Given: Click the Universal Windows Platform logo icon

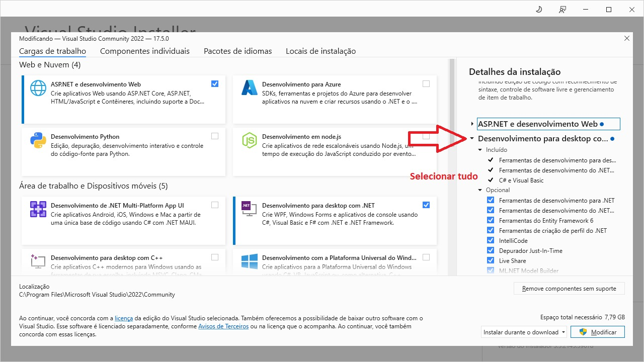Looking at the screenshot, I should click(250, 261).
